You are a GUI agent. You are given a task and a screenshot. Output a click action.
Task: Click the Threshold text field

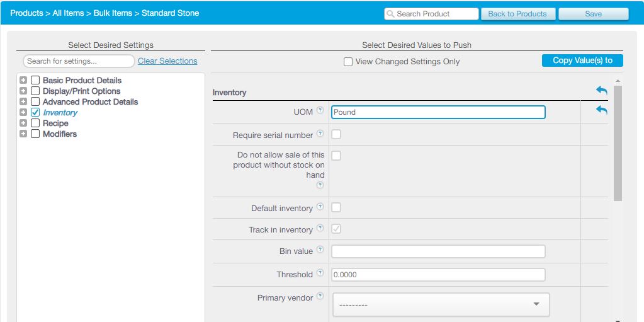[438, 275]
